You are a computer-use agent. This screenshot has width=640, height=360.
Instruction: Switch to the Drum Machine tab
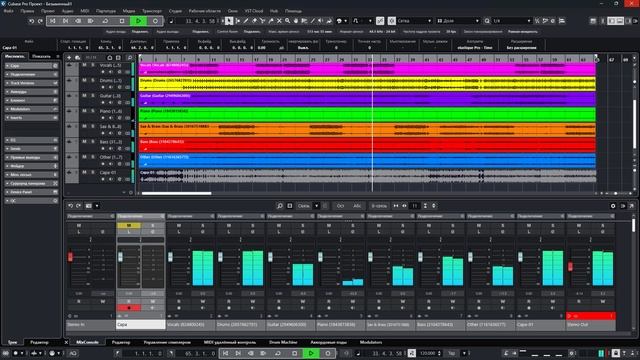point(283,342)
